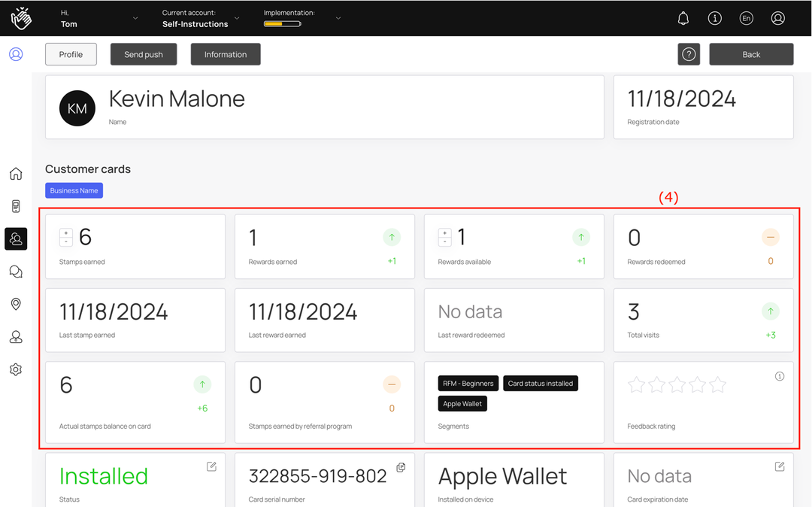The height and width of the screenshot is (507, 812).
Task: Open user account icon in top bar
Action: click(777, 19)
